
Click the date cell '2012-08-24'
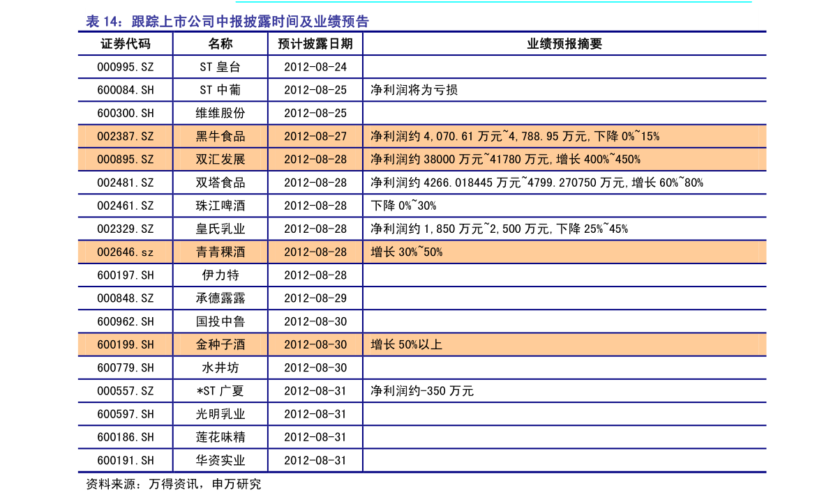(315, 67)
